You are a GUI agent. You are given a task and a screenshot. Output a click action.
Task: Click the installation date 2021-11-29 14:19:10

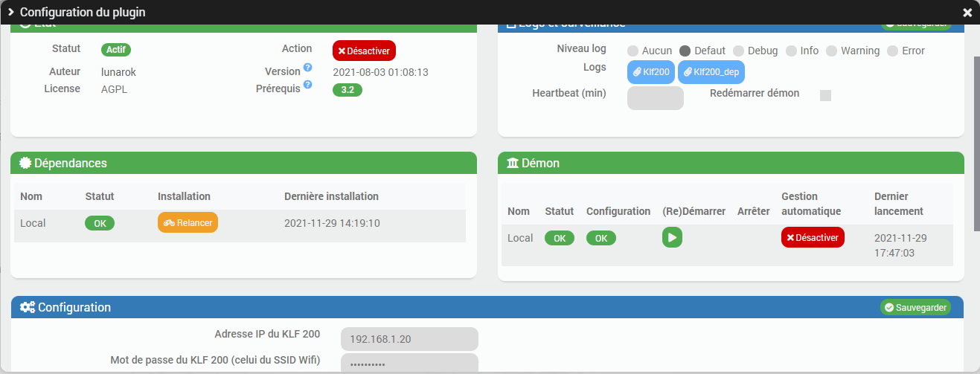pyautogui.click(x=332, y=223)
